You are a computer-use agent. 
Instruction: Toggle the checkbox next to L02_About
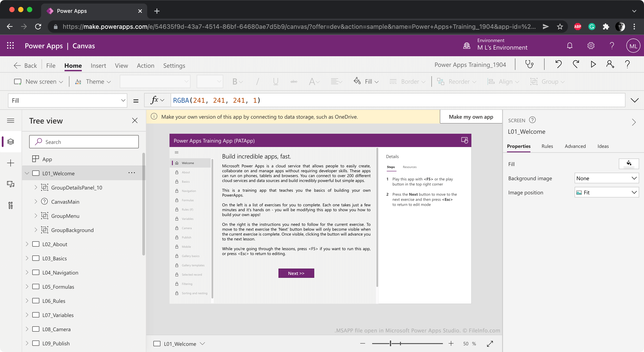pos(36,244)
